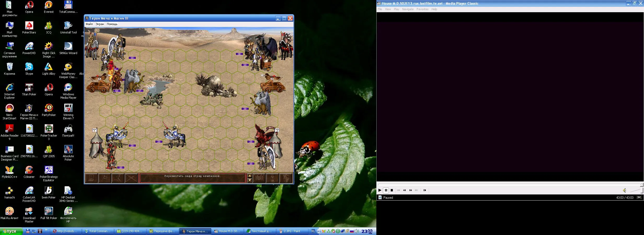Image resolution: width=644 pixels, height=235 pixels.
Task: Click the wait hourglass button
Action: coord(273,178)
